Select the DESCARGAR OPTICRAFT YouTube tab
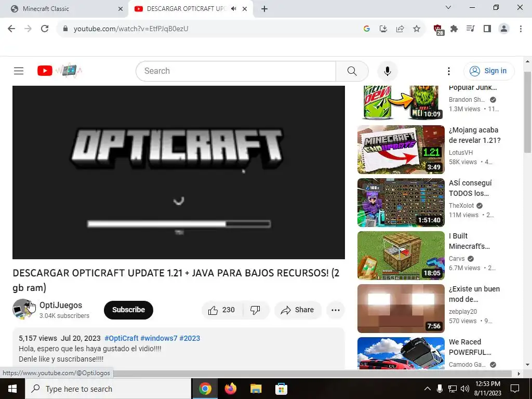Screen dimensions: 532x399 (x=185, y=9)
